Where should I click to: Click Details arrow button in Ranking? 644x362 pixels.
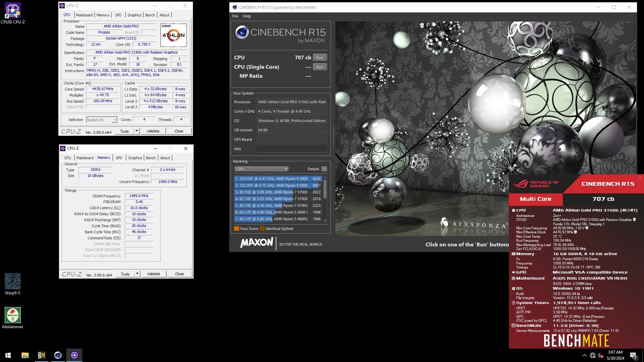[324, 169]
